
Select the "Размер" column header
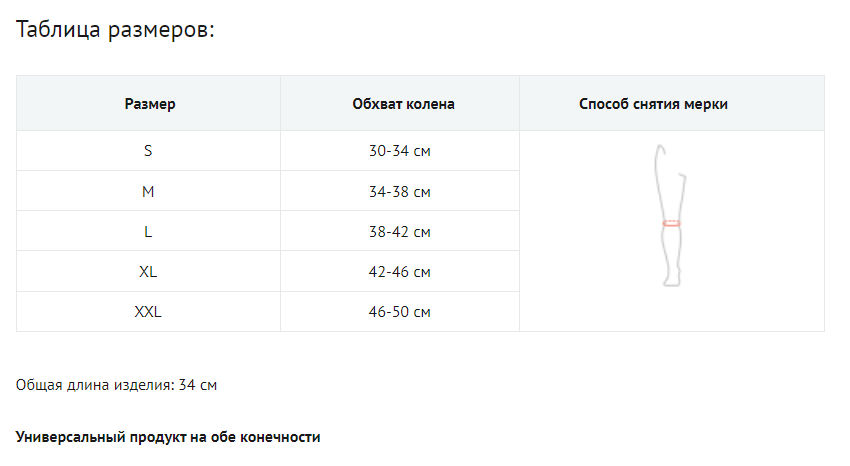149,104
